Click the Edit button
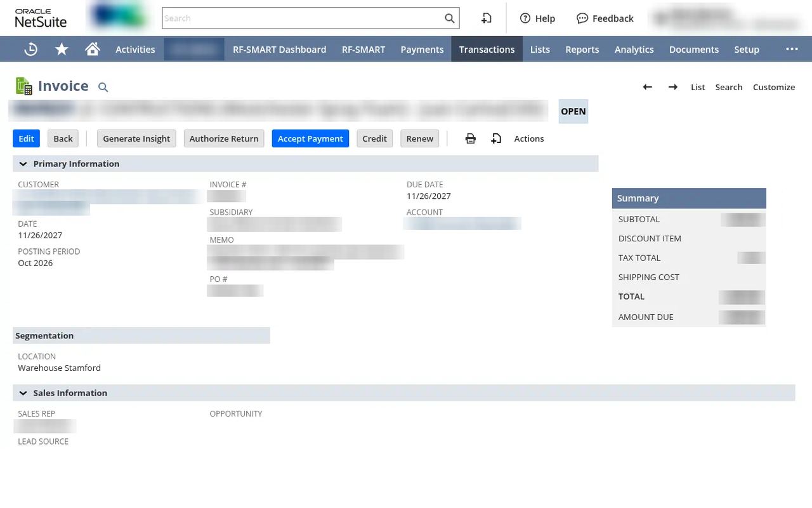 point(27,138)
